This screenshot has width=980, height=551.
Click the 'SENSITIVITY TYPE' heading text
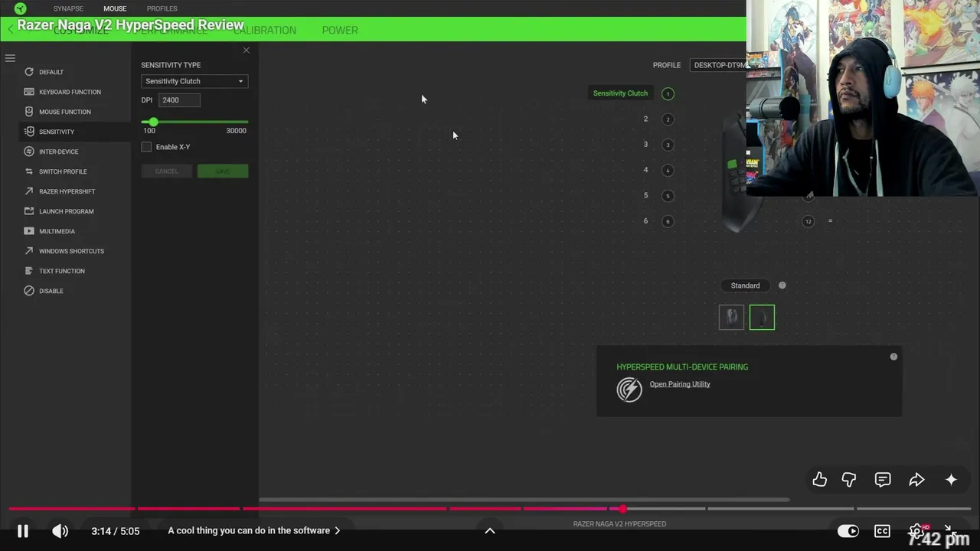pos(171,65)
